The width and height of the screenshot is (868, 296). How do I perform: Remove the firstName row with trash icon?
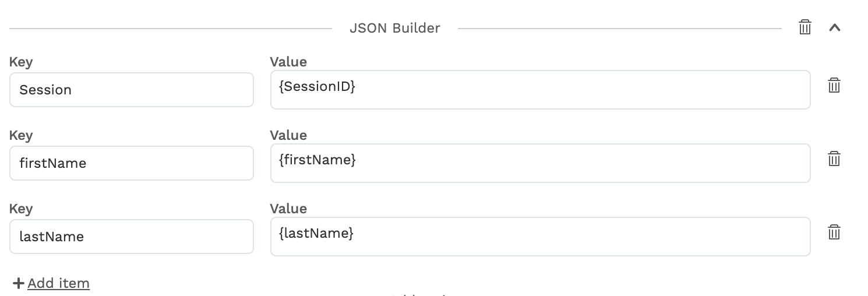coord(834,159)
